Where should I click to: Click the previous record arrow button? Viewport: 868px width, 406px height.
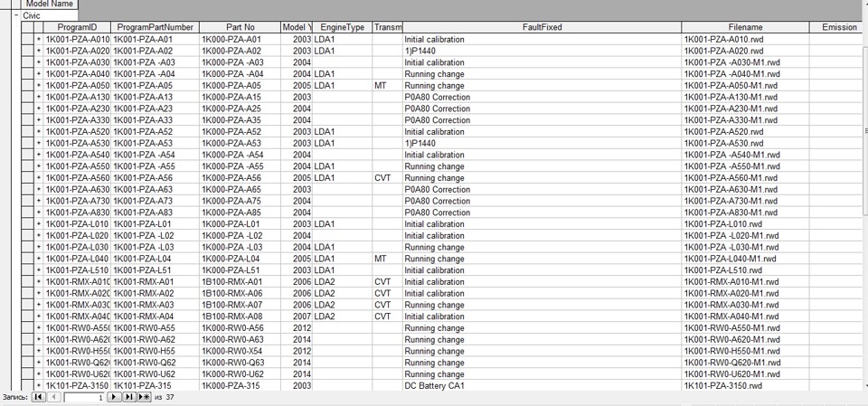[52, 397]
